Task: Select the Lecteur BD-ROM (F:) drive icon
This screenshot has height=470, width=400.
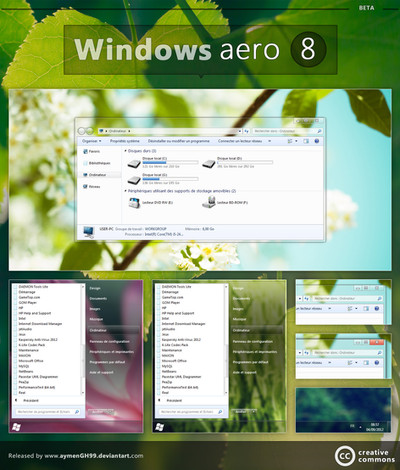Action: 209,202
